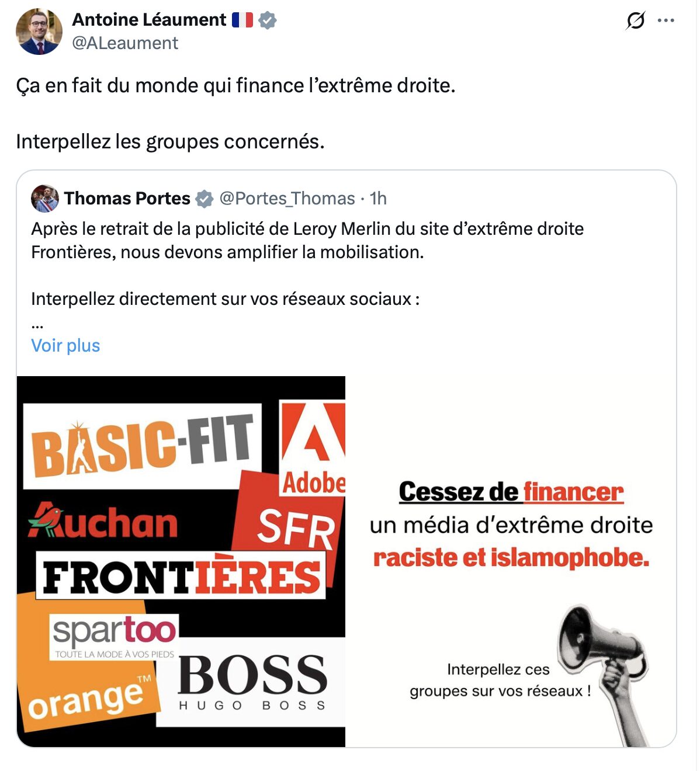
Task: Click the main tweet text about extrême droite
Action: 235,86
